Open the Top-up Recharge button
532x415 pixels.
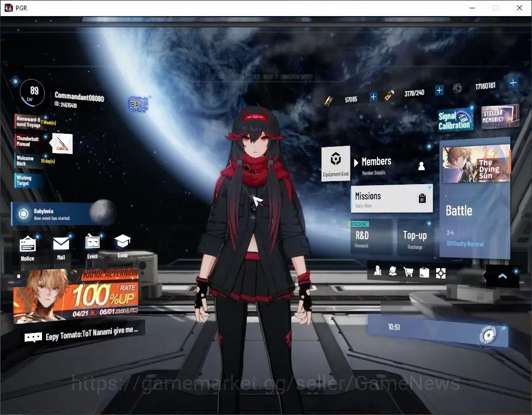coord(415,237)
